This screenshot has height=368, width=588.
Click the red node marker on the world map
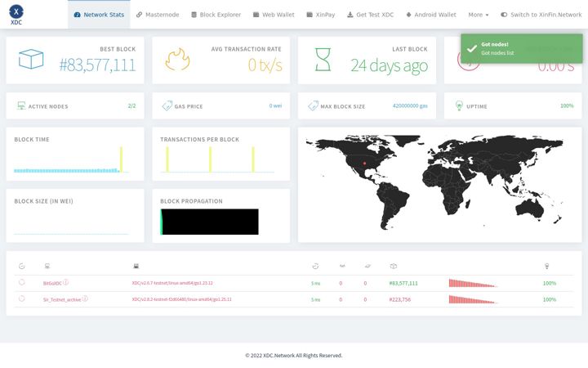364,164
